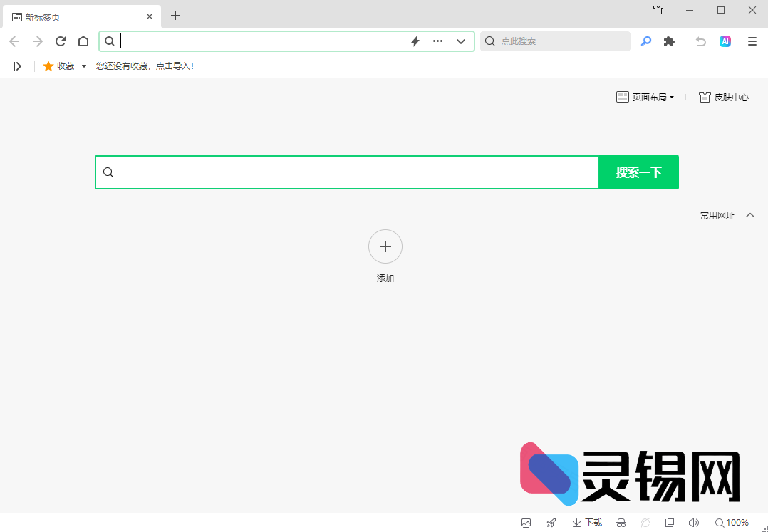Open the browser hamburger menu
Screen dimensions: 768x532
[752, 41]
